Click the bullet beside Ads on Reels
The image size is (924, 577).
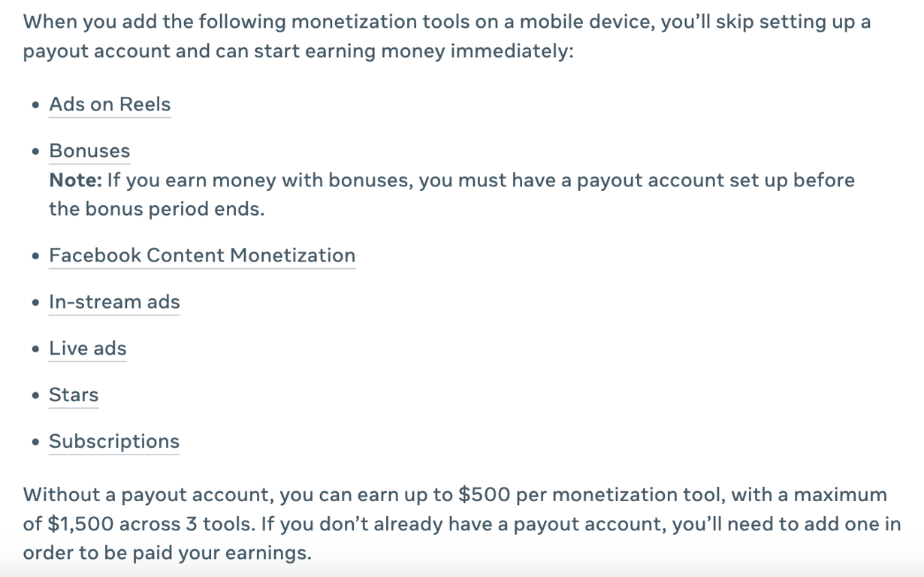pyautogui.click(x=36, y=106)
